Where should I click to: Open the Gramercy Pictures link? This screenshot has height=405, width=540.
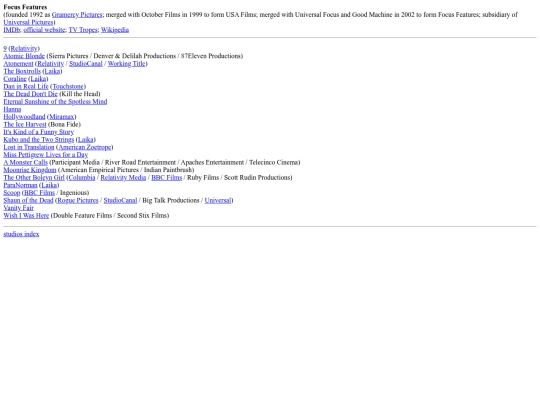(x=77, y=15)
